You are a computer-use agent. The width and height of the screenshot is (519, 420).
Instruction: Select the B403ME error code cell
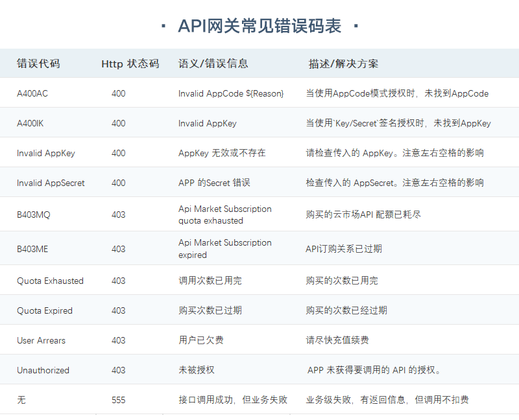click(32, 248)
